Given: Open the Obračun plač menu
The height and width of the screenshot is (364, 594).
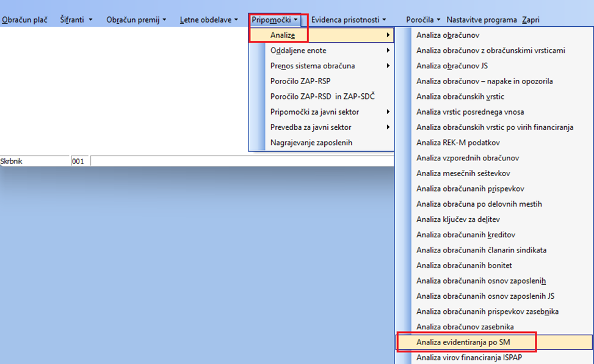Looking at the screenshot, I should click(x=24, y=20).
